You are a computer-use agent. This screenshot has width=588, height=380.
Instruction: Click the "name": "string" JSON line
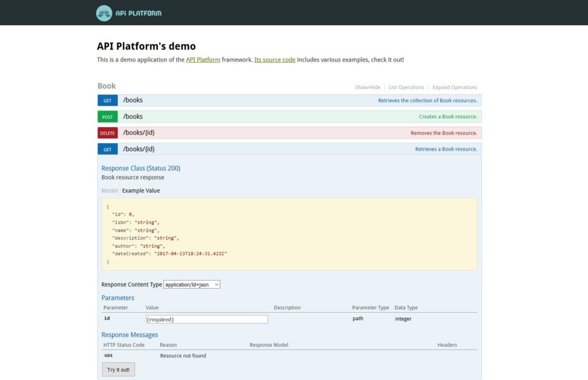[136, 230]
